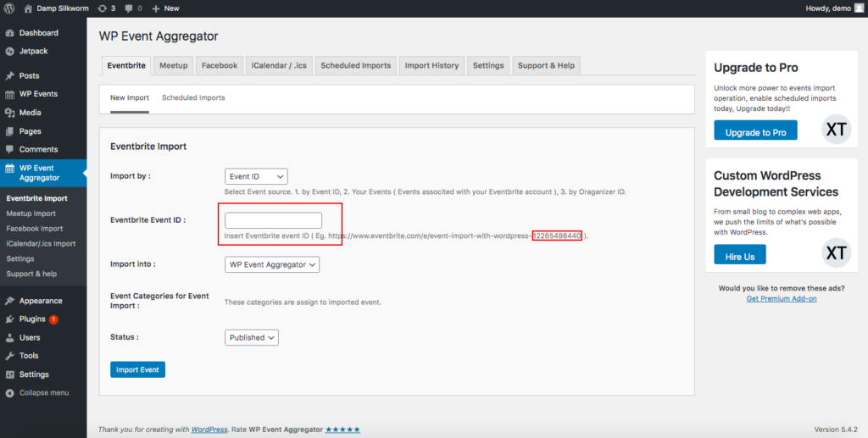Viewport: 868px width, 438px height.
Task: Open the WordPress link in footer
Action: (x=209, y=430)
